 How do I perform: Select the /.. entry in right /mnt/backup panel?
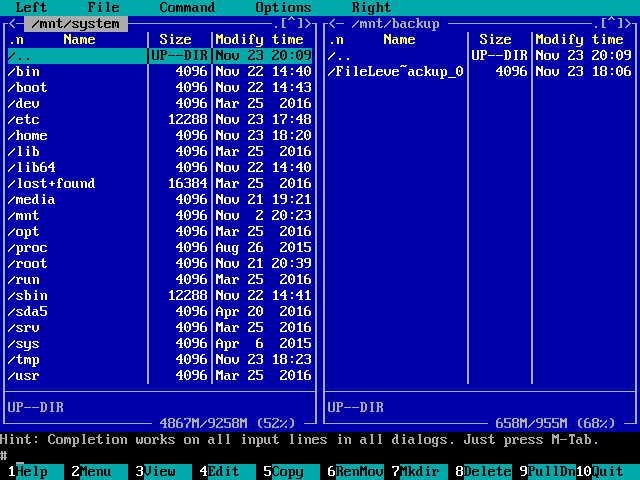(480, 56)
